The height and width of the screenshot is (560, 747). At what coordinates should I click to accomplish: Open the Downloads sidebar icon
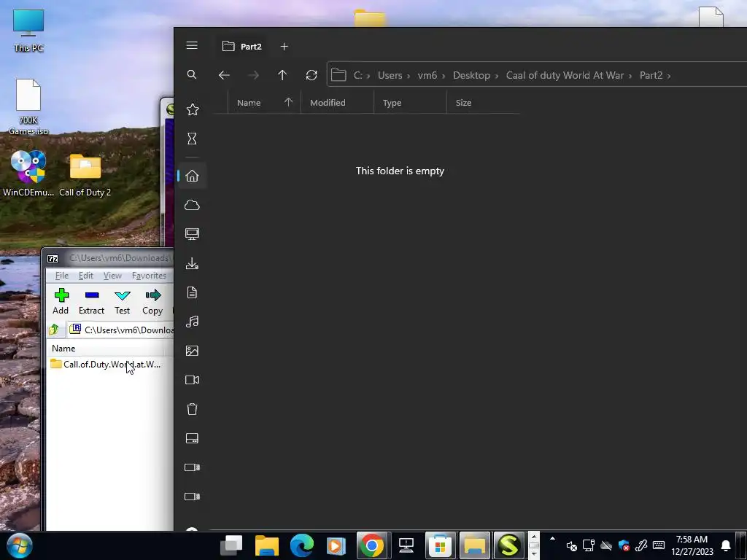[x=192, y=263]
